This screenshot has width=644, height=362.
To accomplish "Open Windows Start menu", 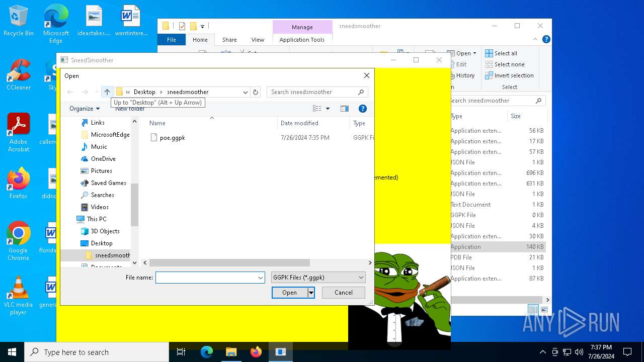I will [12, 352].
